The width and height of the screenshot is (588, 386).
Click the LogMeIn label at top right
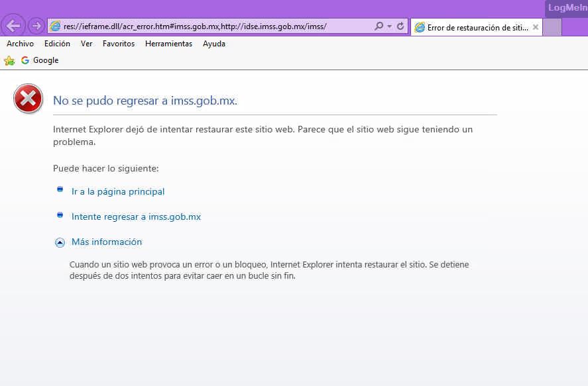[x=567, y=7]
